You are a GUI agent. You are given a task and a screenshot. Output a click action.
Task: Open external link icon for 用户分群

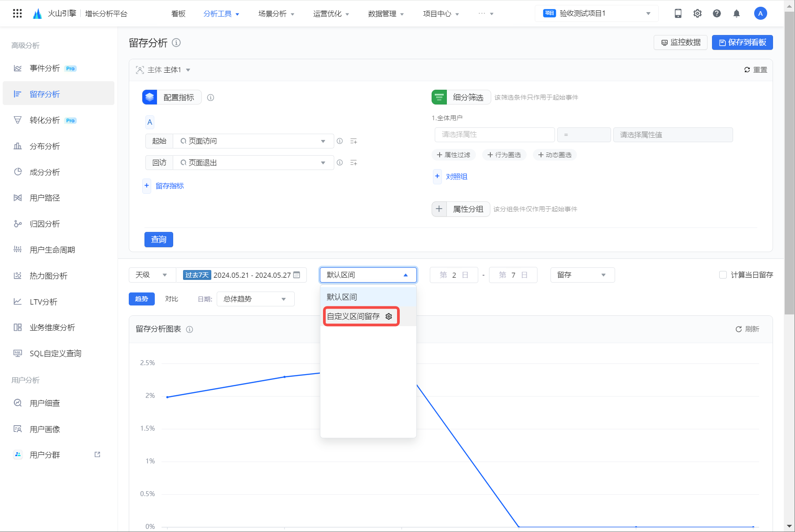97,454
